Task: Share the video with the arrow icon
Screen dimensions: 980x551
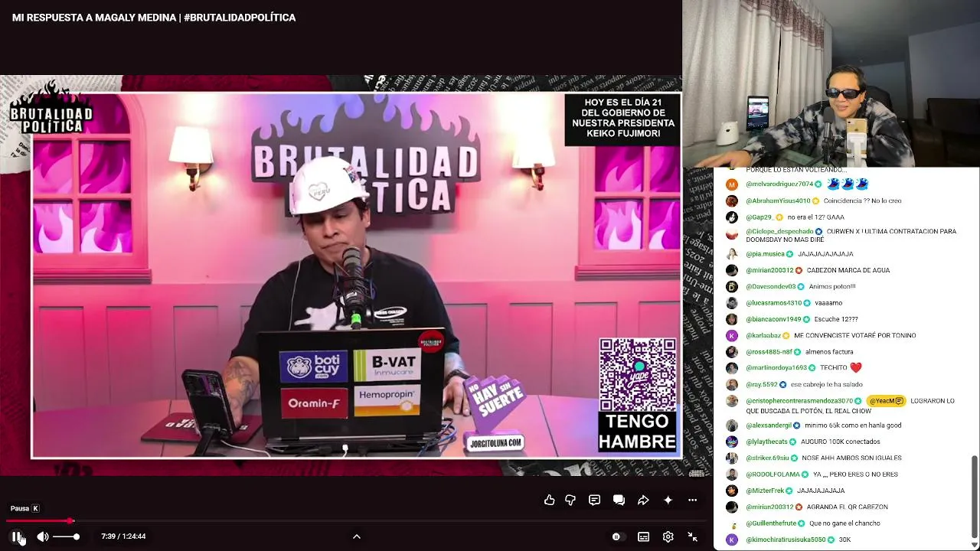Action: (643, 500)
